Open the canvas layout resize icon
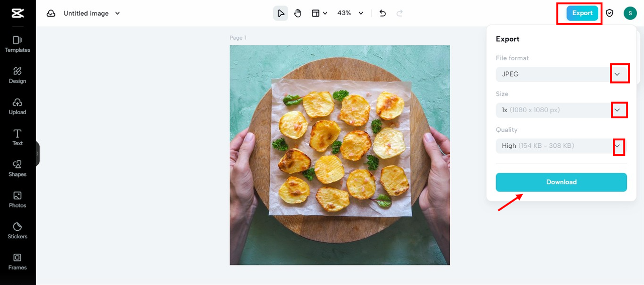 click(316, 14)
